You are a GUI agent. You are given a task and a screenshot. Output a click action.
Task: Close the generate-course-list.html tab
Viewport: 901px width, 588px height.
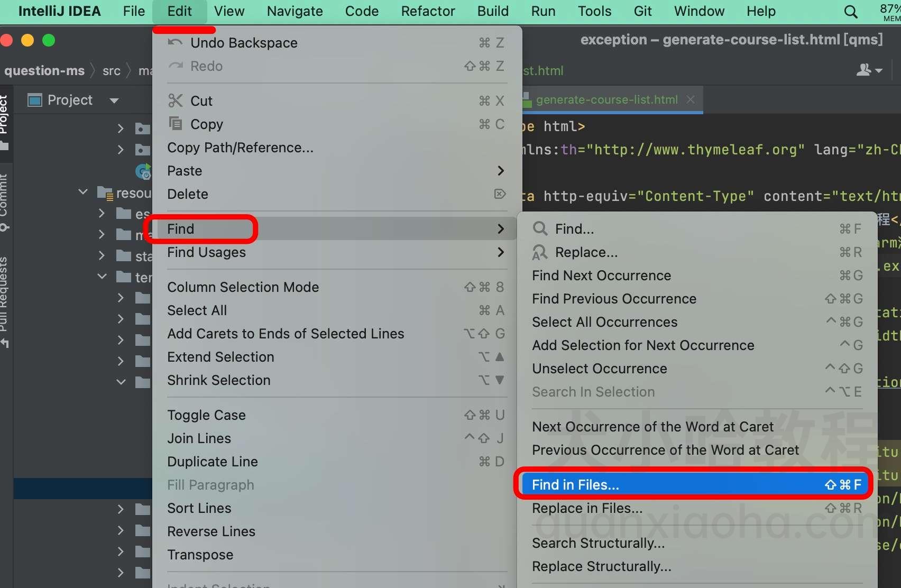(x=691, y=99)
